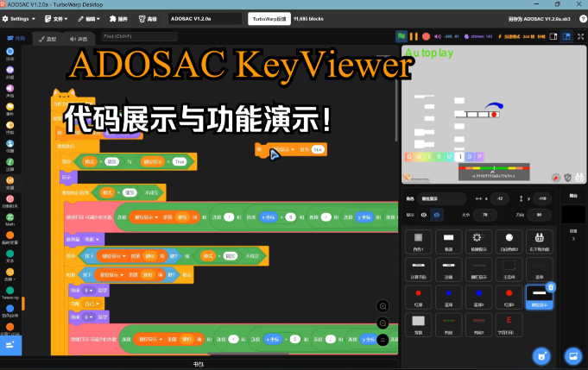This screenshot has width=588, height=370.
Task: Show sprite using the eye visibility toggle
Action: (424, 215)
